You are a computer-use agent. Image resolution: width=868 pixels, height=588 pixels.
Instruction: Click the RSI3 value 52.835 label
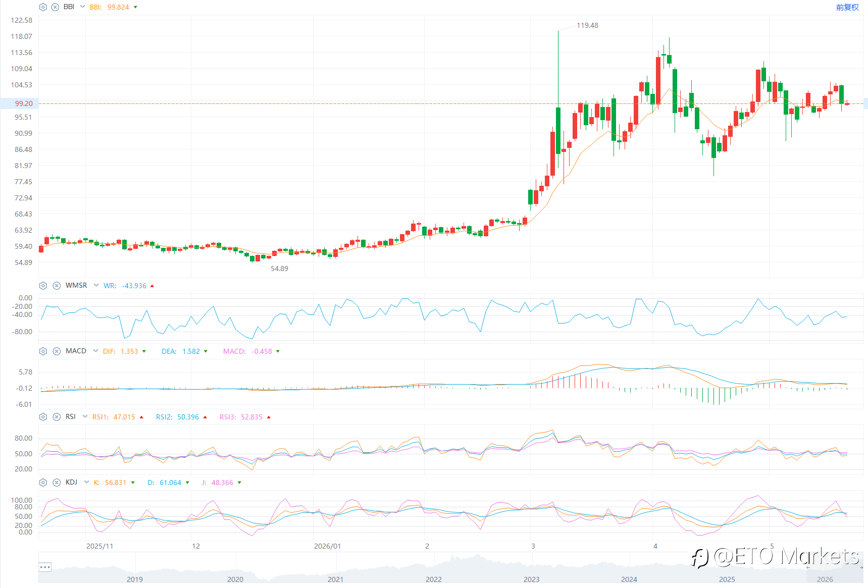click(251, 417)
